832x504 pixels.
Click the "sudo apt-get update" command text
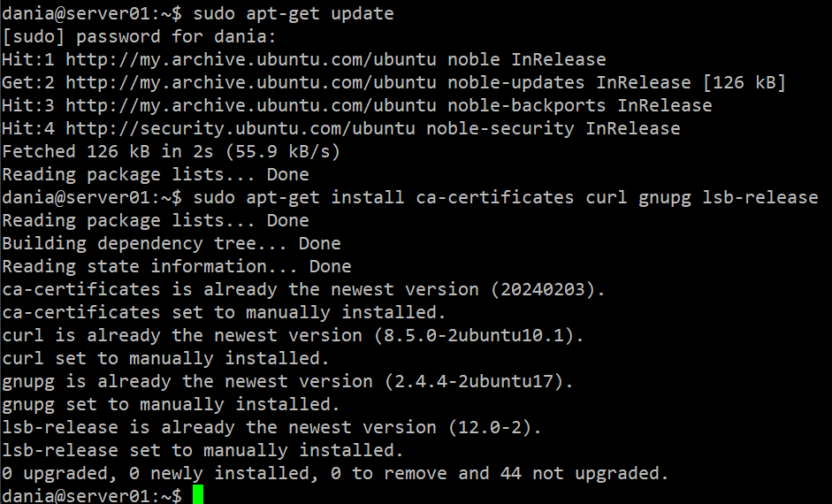click(293, 14)
